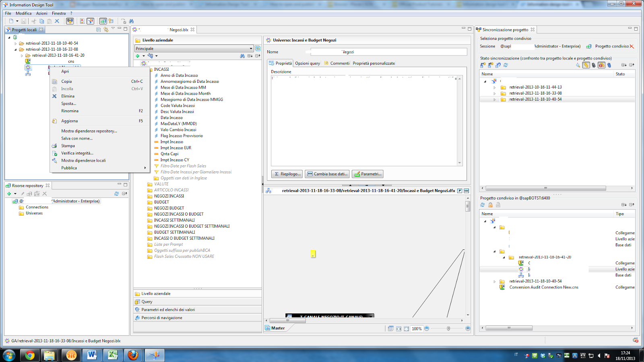
Task: Open the Azioni menu
Action: (x=41, y=13)
